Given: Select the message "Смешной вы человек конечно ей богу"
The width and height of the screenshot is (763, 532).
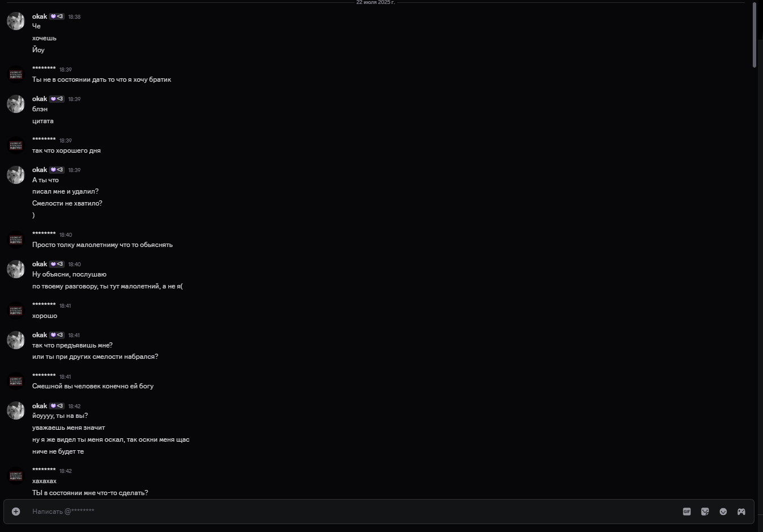Looking at the screenshot, I should point(93,386).
